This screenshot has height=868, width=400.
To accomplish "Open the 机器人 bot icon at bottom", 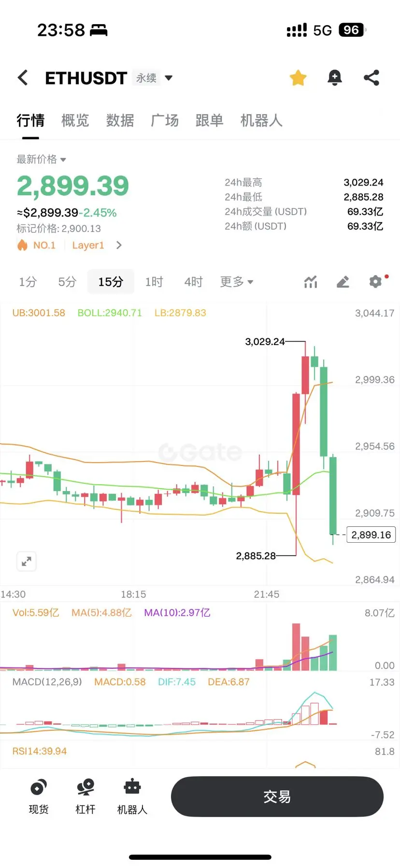I will [x=132, y=796].
